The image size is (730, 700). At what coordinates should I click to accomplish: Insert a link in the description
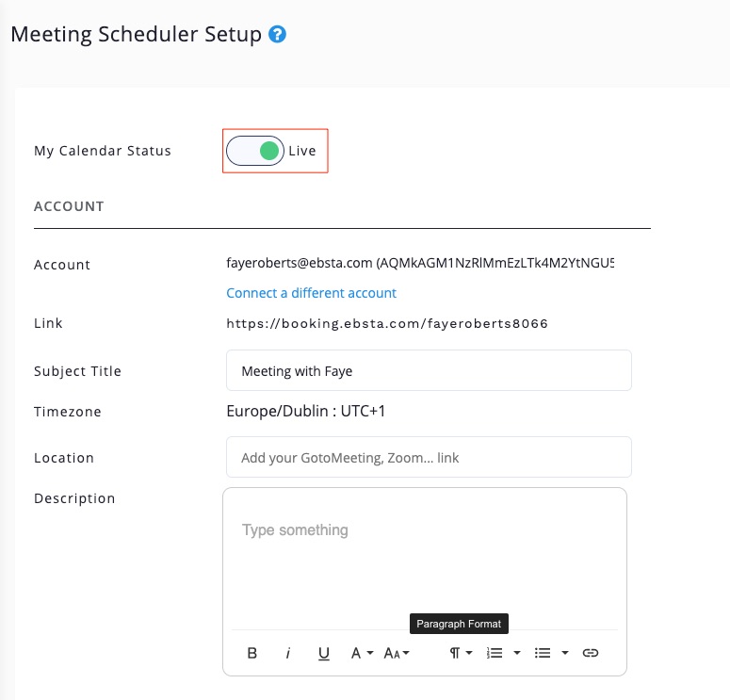coord(591,653)
